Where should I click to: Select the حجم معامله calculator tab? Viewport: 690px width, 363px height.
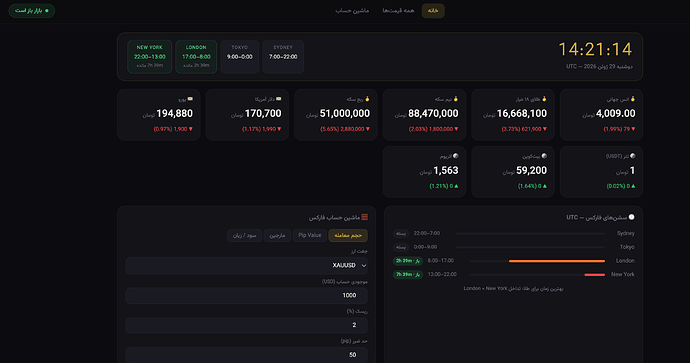point(348,235)
